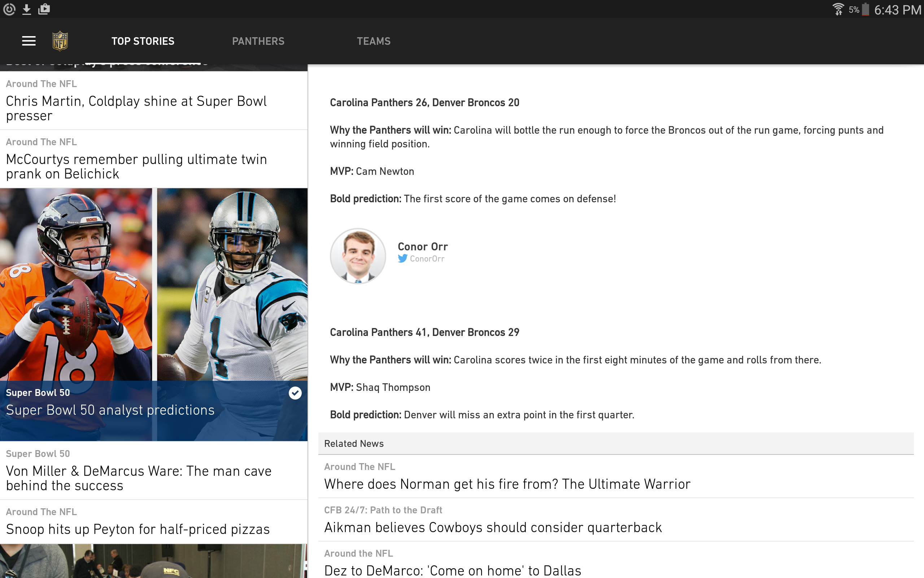Open Von Miller & DeMarcus Ware man cave story

click(153, 471)
